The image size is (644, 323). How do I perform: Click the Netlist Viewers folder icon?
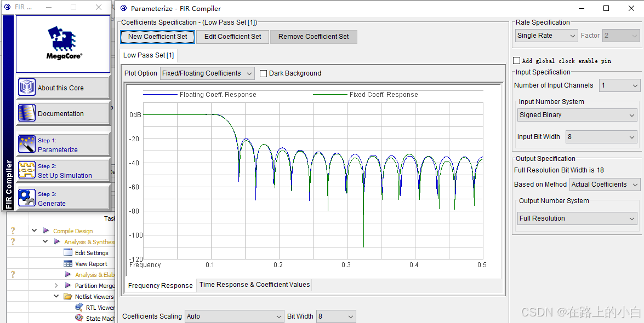(68, 296)
